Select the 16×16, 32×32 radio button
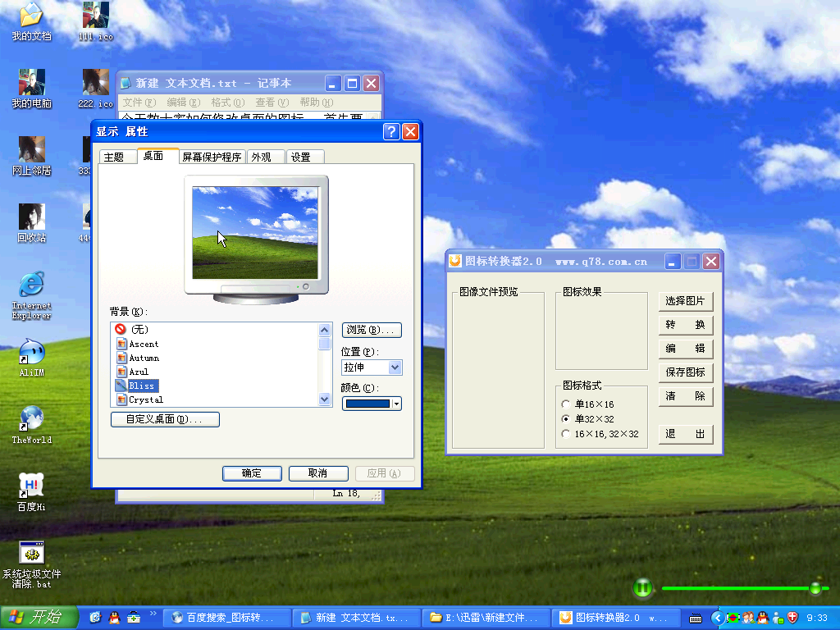Screen dimensions: 840x630 click(x=566, y=434)
